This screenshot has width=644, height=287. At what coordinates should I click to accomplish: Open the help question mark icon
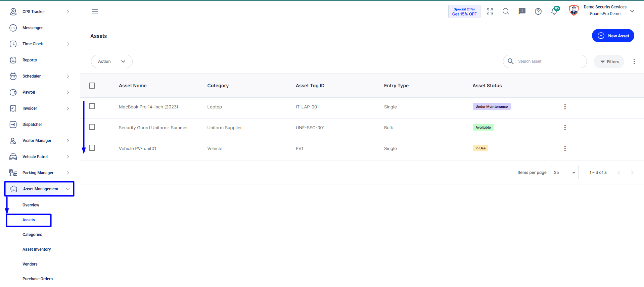click(538, 11)
